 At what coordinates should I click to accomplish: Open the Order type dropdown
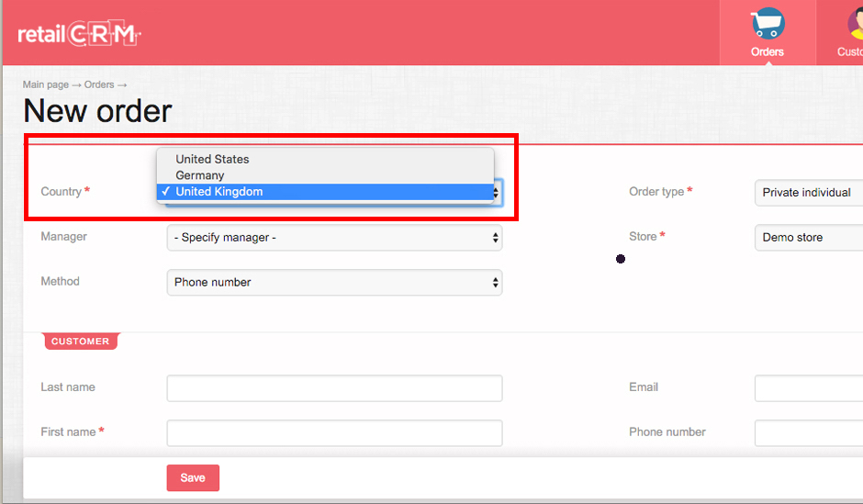point(809,193)
